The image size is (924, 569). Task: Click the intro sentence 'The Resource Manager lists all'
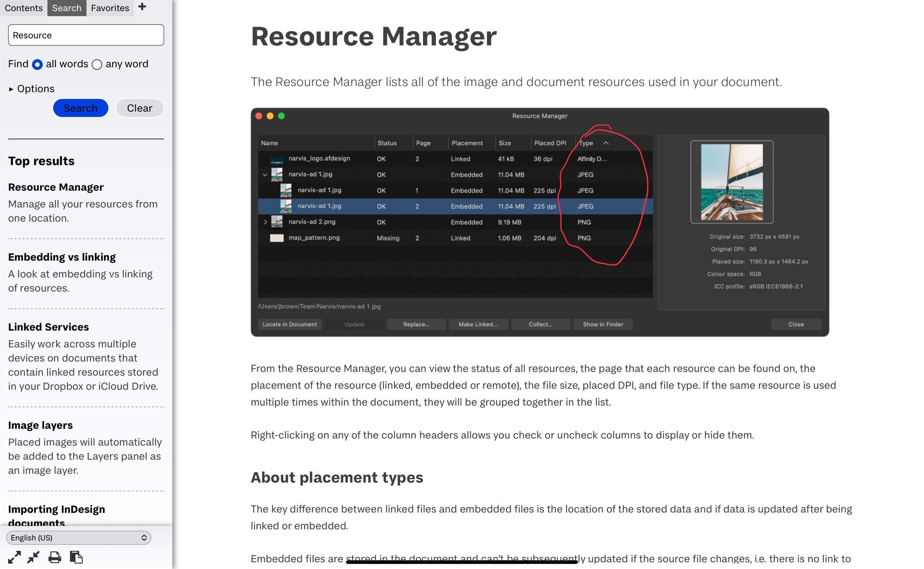(x=516, y=82)
